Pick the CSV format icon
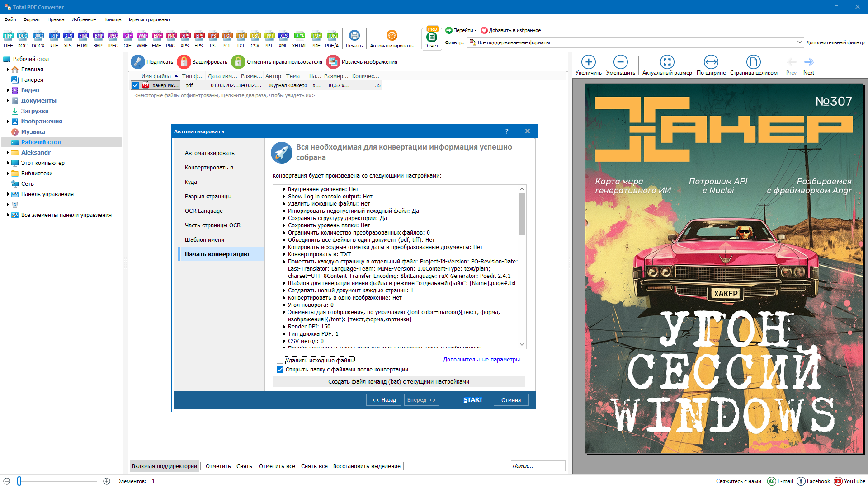 [x=255, y=39]
